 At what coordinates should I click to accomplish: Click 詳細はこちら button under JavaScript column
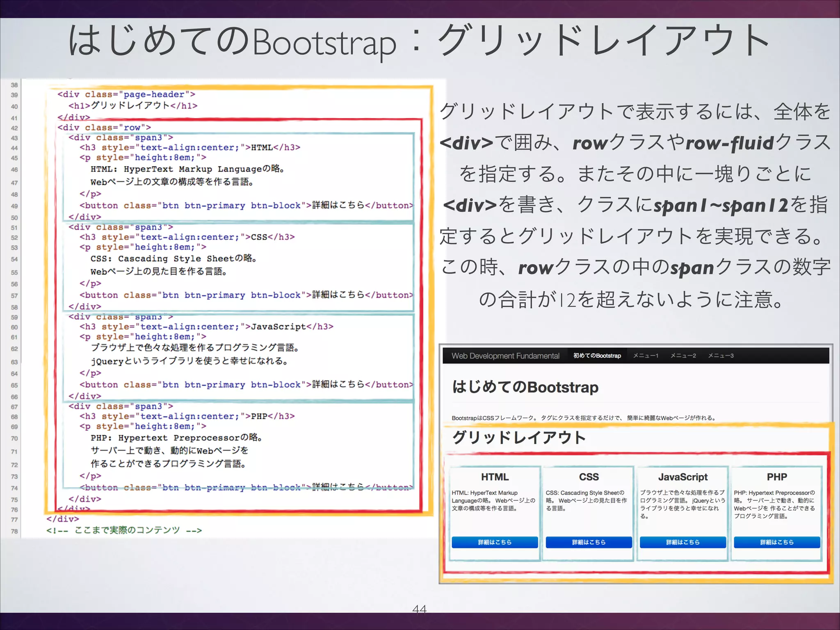tap(683, 542)
